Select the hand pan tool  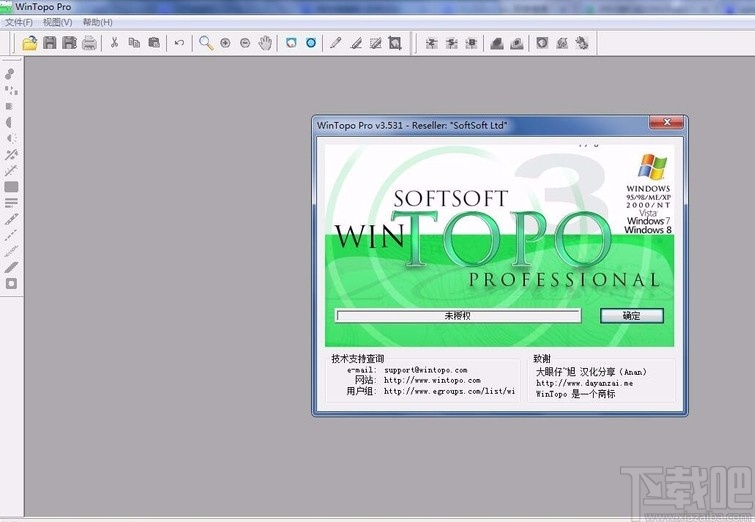pos(265,43)
